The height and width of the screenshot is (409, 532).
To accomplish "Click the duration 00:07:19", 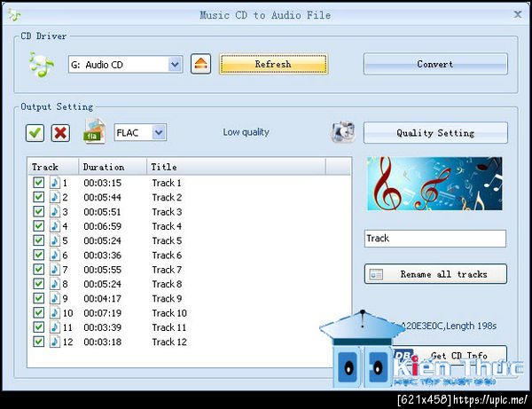I will (103, 313).
